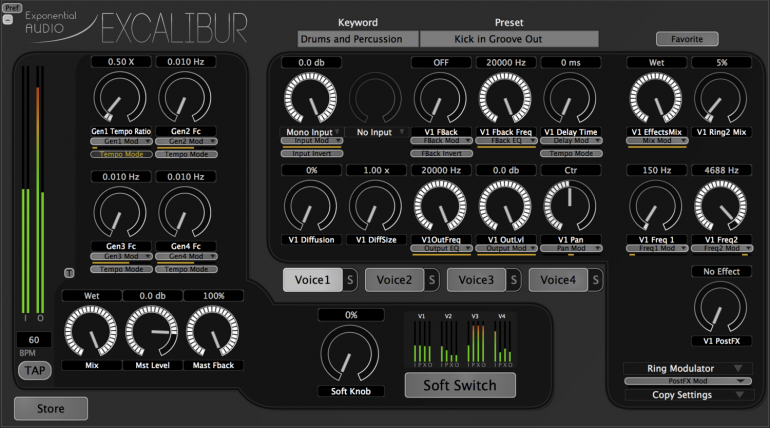
Task: Mark preset with the Favorite button
Action: coord(687,39)
